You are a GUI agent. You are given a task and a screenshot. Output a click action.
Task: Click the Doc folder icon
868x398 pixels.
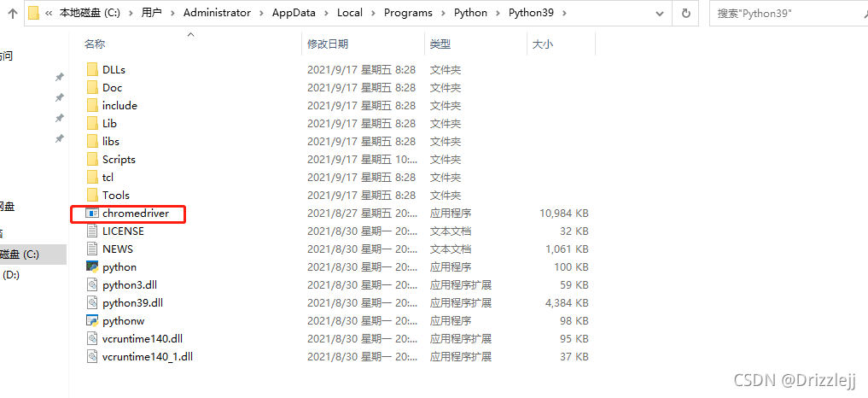[92, 88]
